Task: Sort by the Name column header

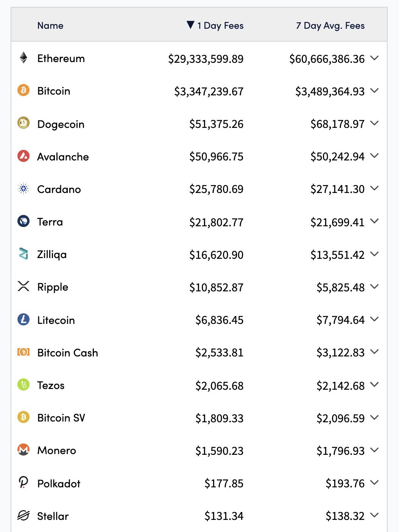Action: pyautogui.click(x=50, y=25)
